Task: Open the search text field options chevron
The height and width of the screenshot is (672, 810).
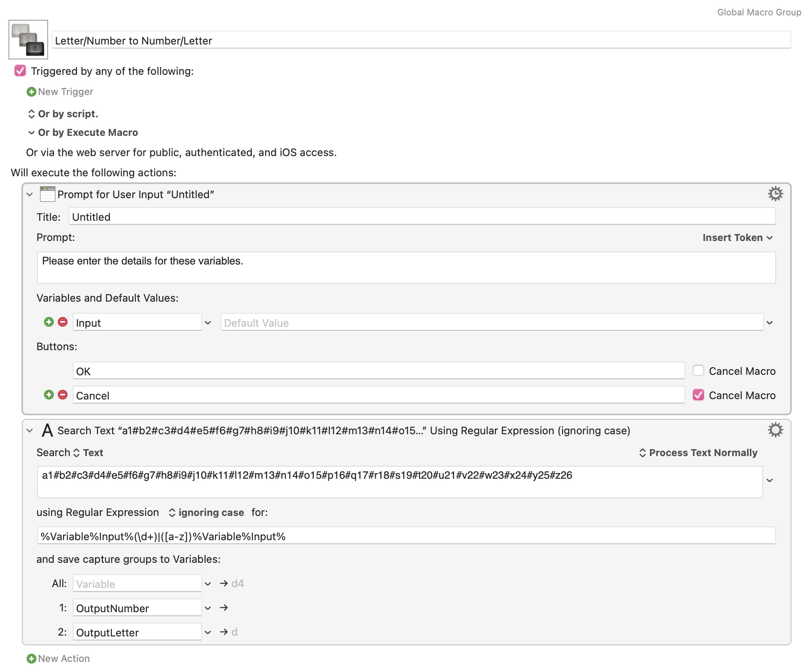Action: (x=770, y=480)
